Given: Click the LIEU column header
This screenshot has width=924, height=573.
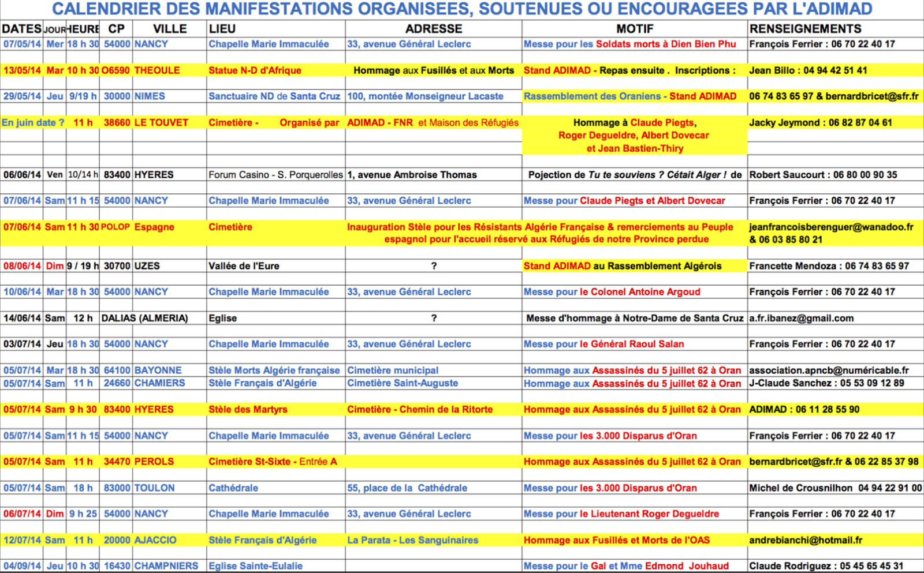Looking at the screenshot, I should coord(222,29).
